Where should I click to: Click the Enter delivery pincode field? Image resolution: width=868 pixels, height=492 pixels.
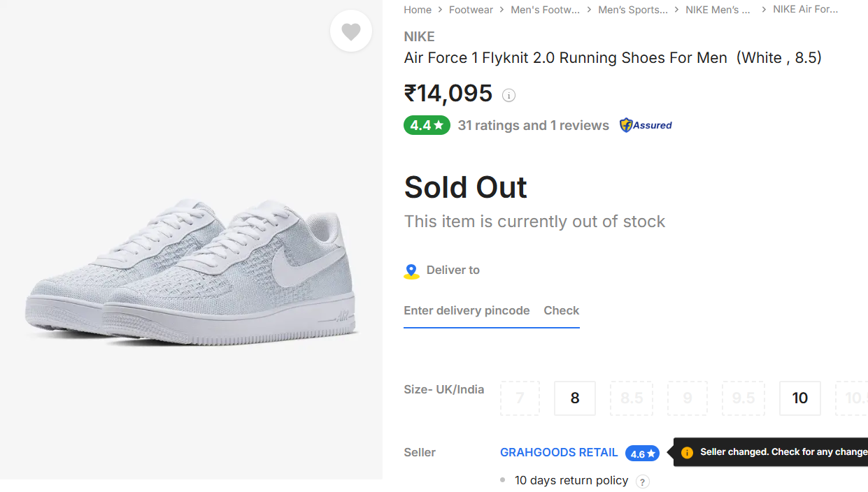(467, 310)
